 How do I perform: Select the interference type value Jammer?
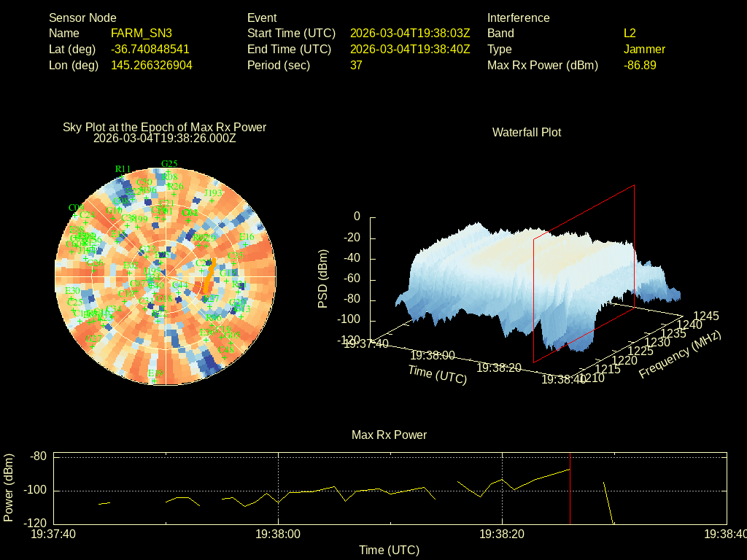[x=644, y=49]
